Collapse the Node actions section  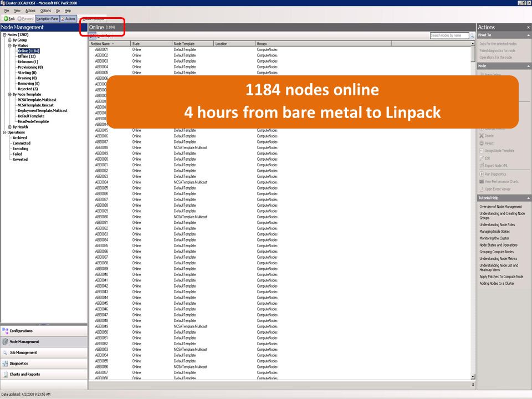tap(528, 66)
